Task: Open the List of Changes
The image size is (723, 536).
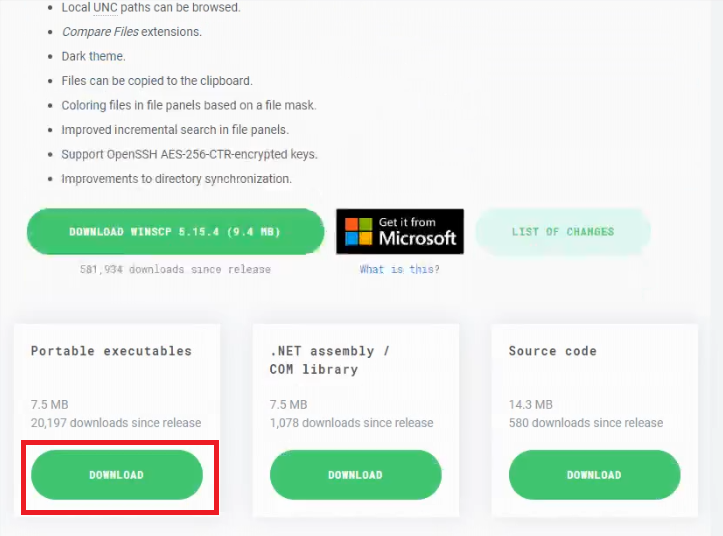Action: (x=563, y=232)
